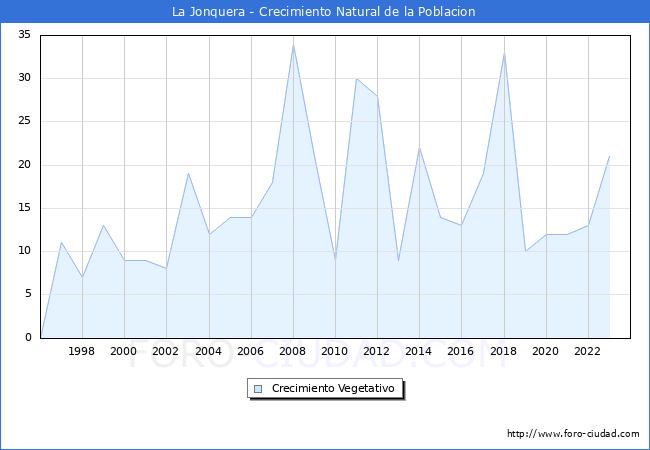
Task: Select the 2004 x-axis label
Action: (209, 351)
